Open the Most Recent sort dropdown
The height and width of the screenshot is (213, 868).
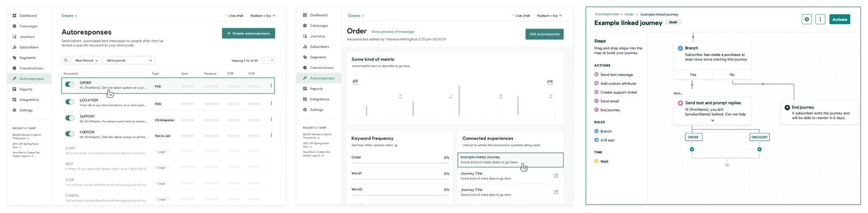87,60
